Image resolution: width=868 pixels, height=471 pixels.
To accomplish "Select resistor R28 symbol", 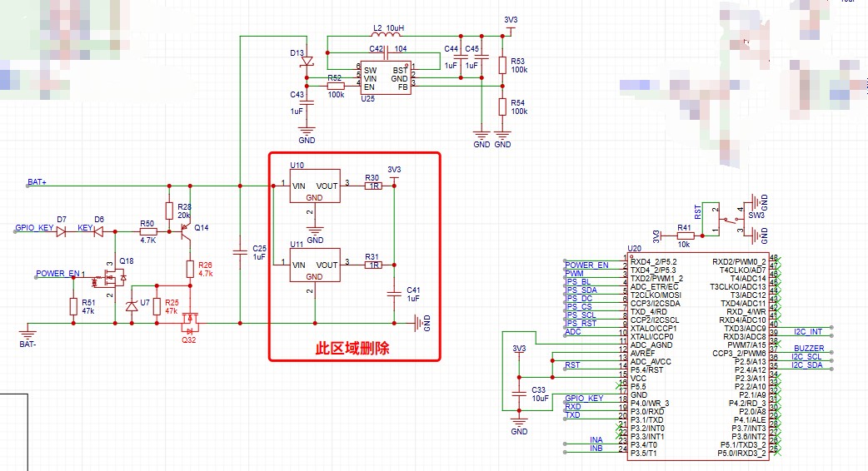I will click(x=169, y=211).
